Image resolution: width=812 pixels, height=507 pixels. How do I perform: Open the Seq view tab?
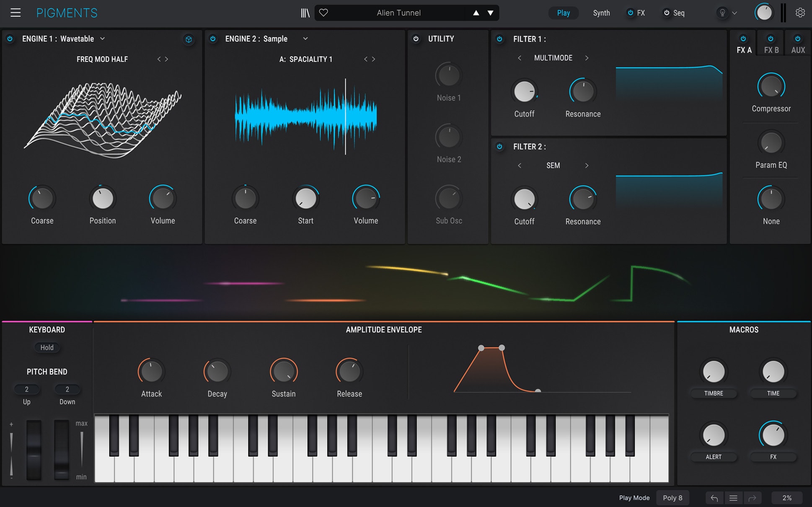pos(679,13)
